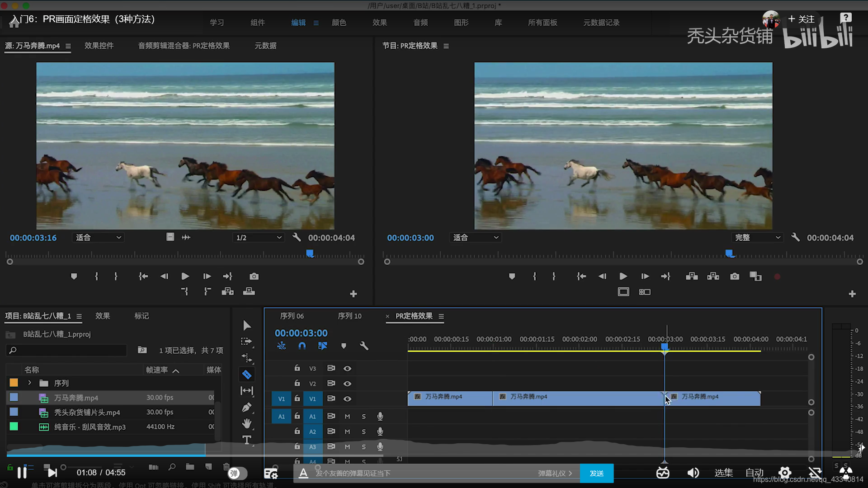Expand the 序列 folder in project panel
Screen dimensions: 868x488
click(x=30, y=383)
